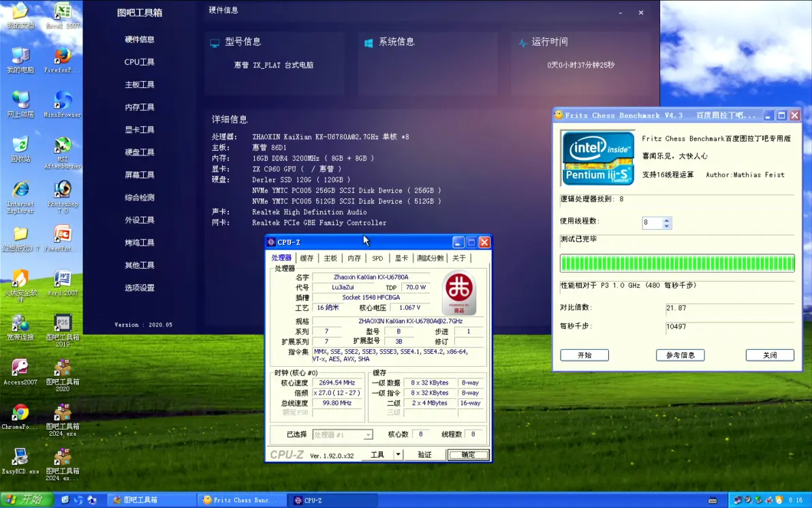Viewport: 812px width, 508px height.
Task: Click the CPU-Z title bar icon
Action: [271, 242]
